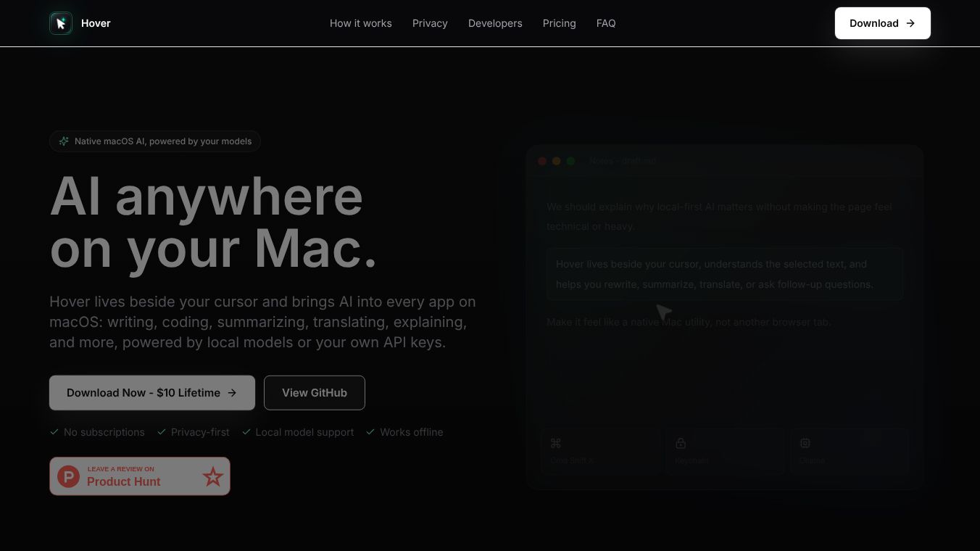The height and width of the screenshot is (551, 980).
Task: Click the 'Make it feel like a native Mac utility' line
Action: pos(689,322)
